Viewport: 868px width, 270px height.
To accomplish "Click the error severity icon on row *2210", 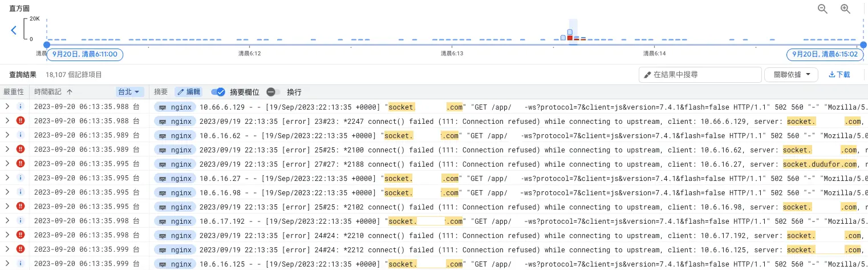I will tap(21, 235).
